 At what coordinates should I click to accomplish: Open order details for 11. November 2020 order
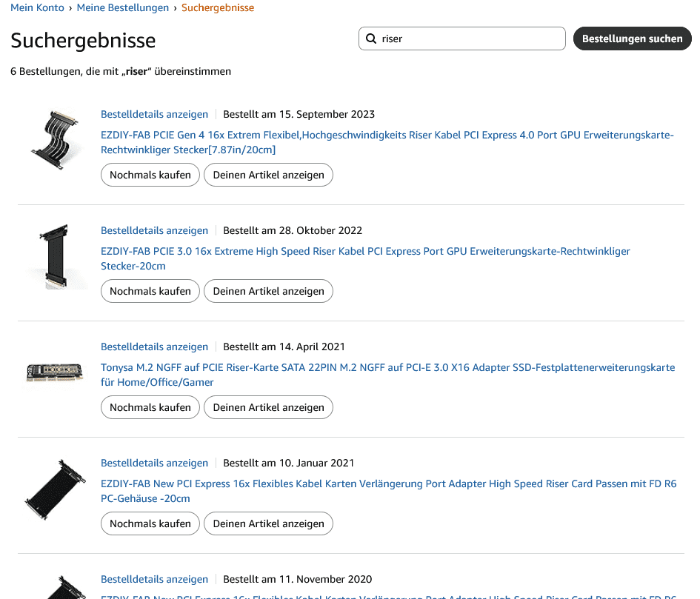[154, 579]
